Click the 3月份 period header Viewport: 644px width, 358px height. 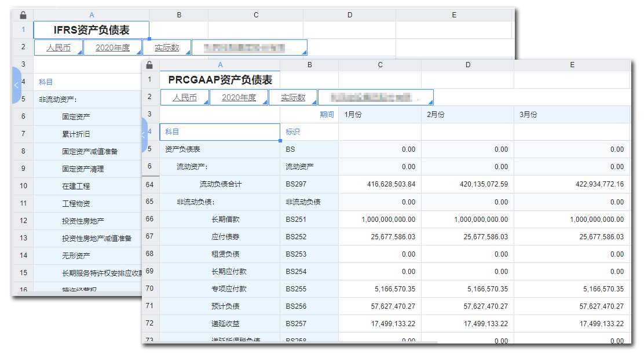(x=572, y=114)
